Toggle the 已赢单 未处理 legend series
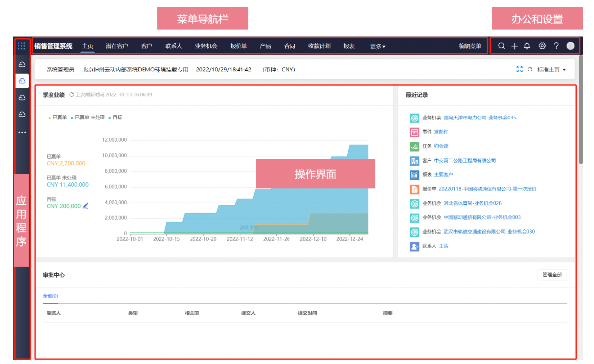The width and height of the screenshot is (594, 364). (88, 118)
